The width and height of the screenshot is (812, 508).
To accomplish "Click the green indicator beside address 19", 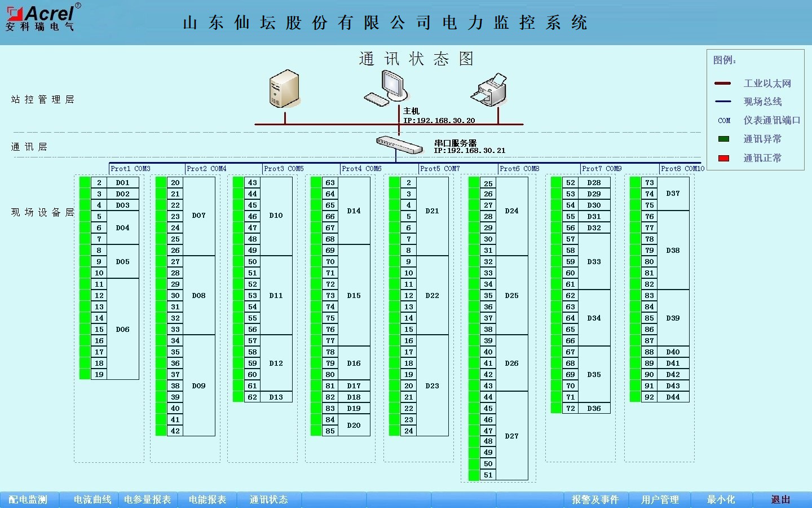I will pos(85,374).
